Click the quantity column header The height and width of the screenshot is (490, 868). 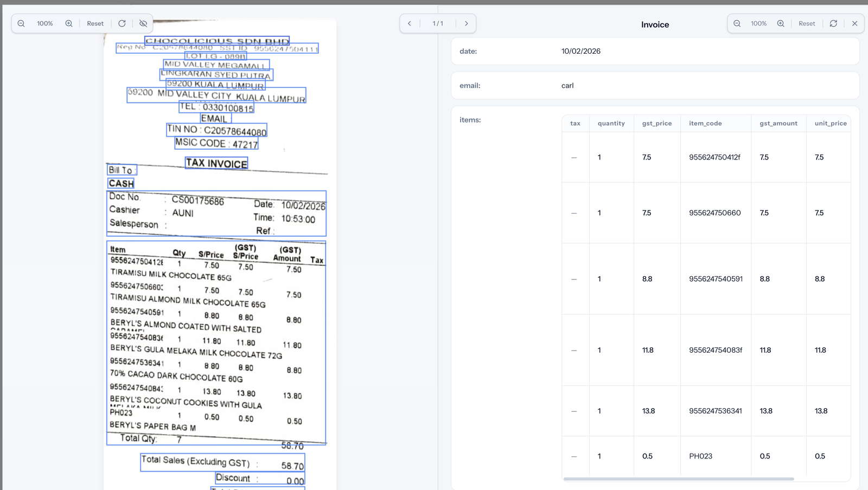(611, 123)
